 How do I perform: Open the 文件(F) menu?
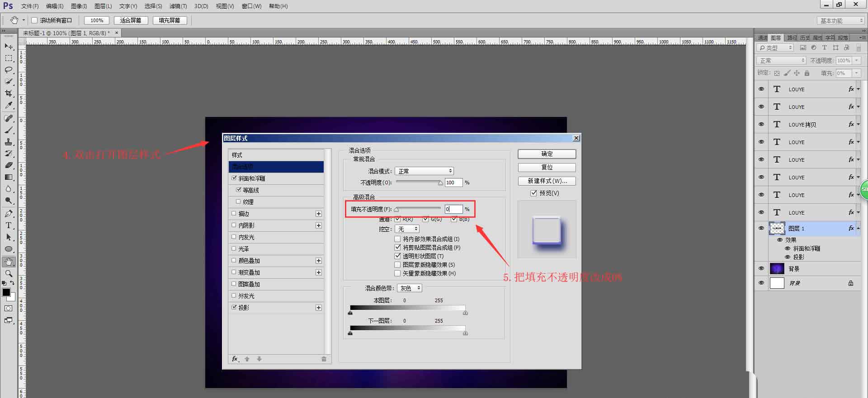[30, 6]
